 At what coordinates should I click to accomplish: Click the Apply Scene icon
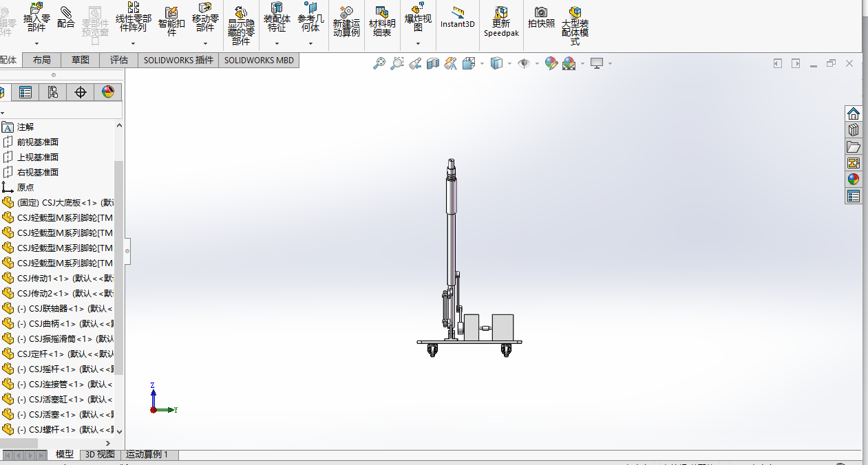click(x=569, y=63)
